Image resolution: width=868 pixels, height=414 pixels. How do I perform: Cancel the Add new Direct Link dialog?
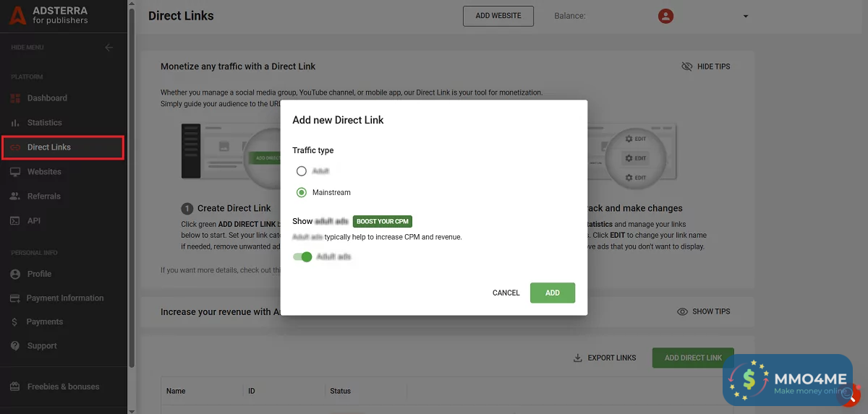[506, 293]
